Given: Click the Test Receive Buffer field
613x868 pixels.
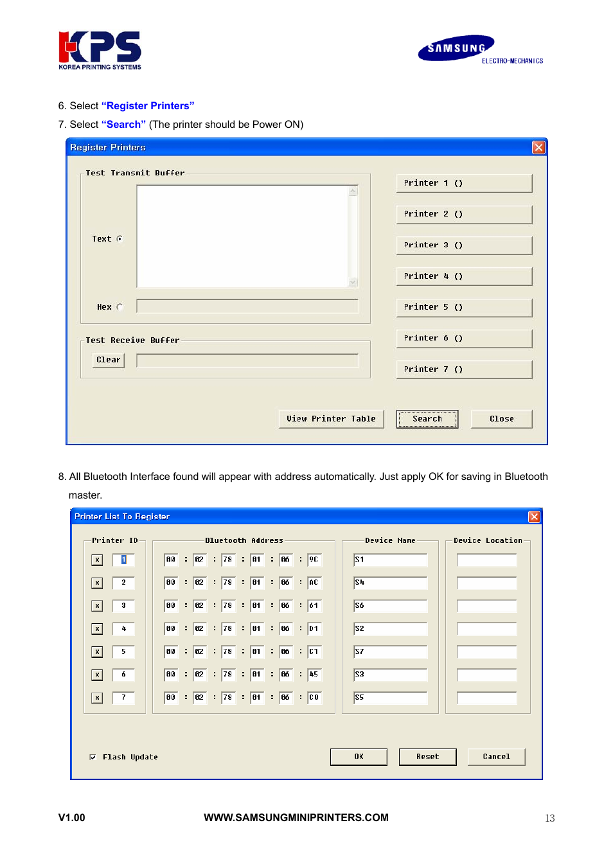Looking at the screenshot, I should point(247,360).
